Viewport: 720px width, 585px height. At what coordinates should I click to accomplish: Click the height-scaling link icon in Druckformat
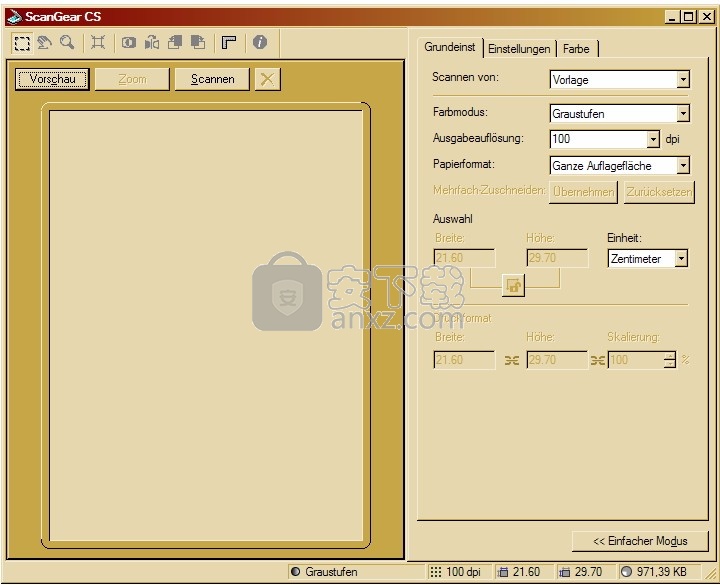pos(597,360)
